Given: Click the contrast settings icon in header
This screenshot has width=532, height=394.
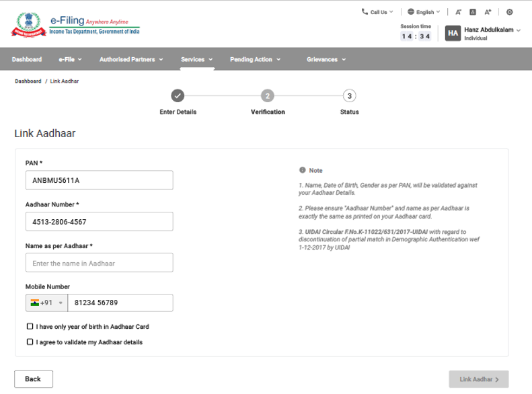Looking at the screenshot, I should click(x=509, y=12).
